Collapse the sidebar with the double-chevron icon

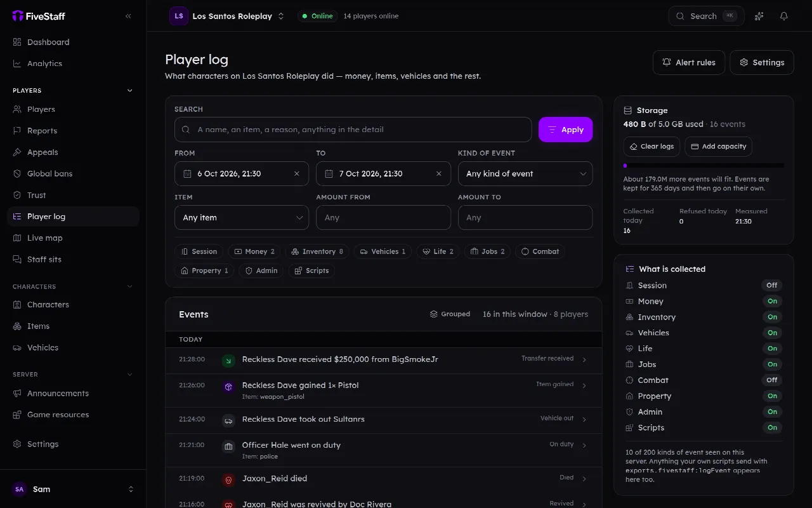click(x=128, y=16)
